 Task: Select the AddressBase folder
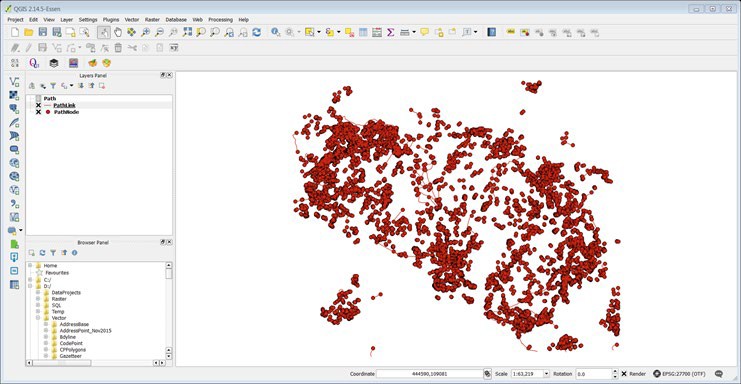click(74, 324)
